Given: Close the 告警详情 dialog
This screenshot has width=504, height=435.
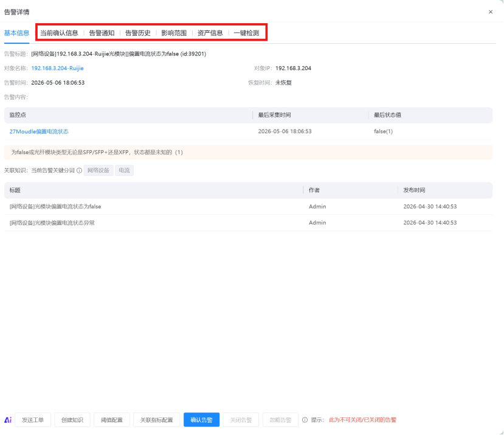Looking at the screenshot, I should (491, 12).
